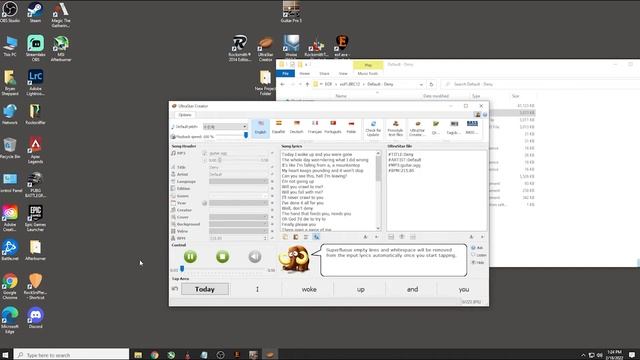This screenshot has width=640, height=360.
Task: Click the Search Default - Deny box
Action: pyautogui.click(x=539, y=84)
